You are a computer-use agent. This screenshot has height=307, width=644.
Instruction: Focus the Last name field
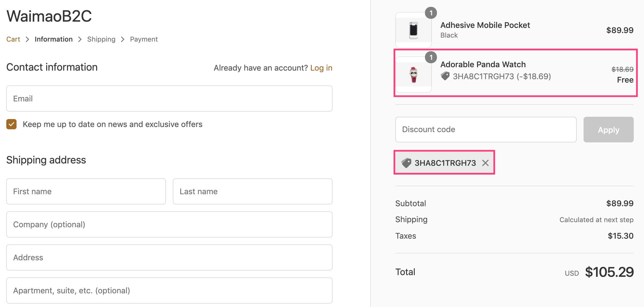point(253,191)
